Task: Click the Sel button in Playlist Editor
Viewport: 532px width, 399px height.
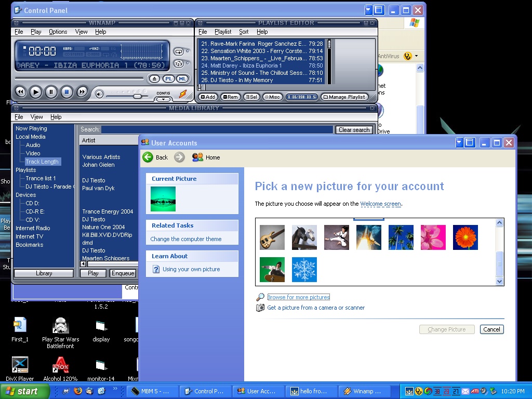Action: 251,97
